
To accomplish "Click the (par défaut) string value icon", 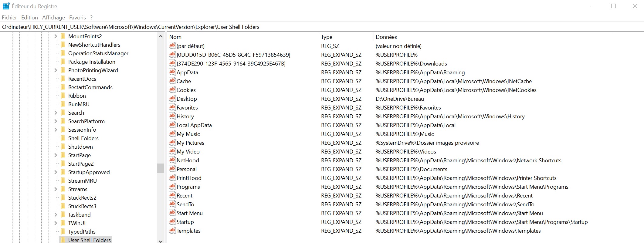I will click(172, 46).
